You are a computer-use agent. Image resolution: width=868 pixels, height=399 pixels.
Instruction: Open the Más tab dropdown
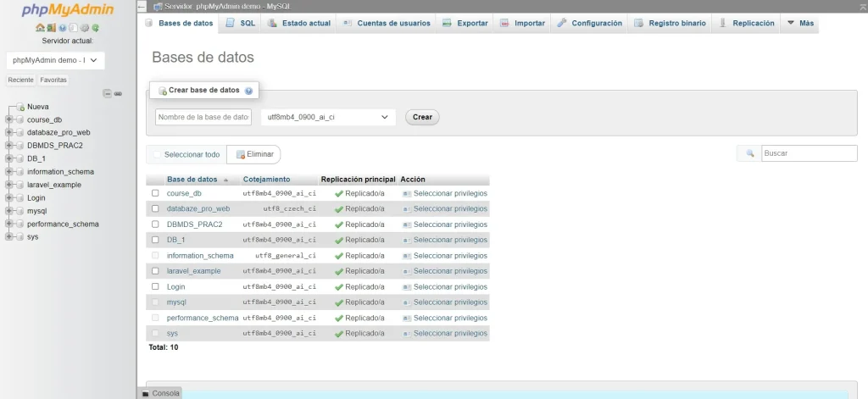800,23
